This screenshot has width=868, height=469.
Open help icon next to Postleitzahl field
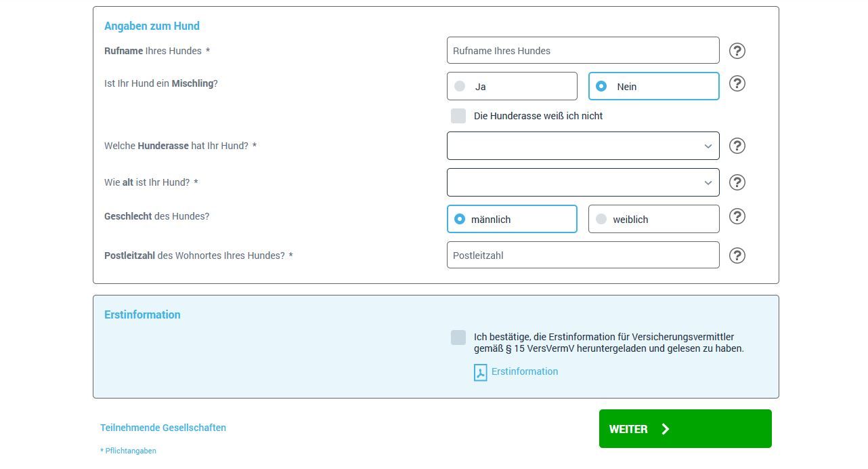[737, 256]
